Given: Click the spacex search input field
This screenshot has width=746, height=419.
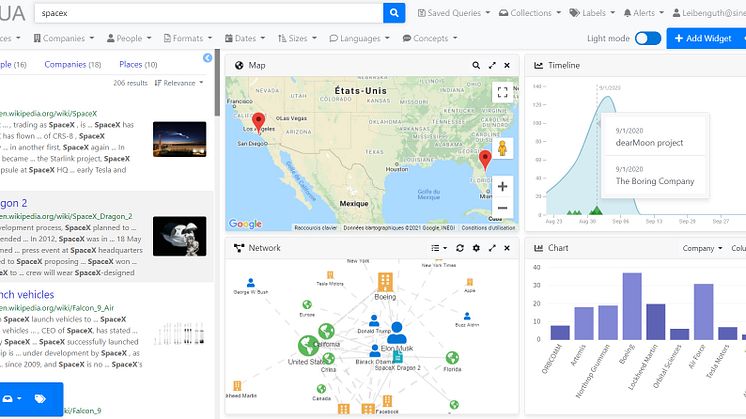Looking at the screenshot, I should (210, 13).
